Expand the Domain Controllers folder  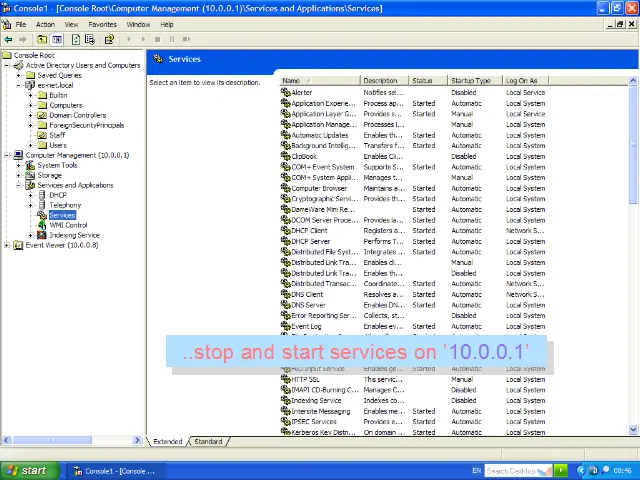tap(31, 115)
